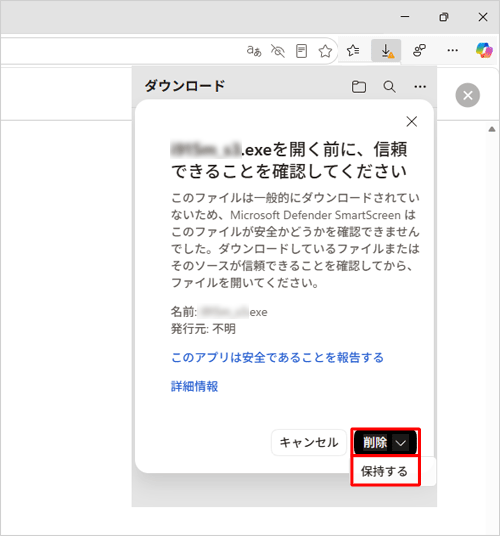Search downloads with magnifier icon
This screenshot has height=536, width=500.
[389, 87]
